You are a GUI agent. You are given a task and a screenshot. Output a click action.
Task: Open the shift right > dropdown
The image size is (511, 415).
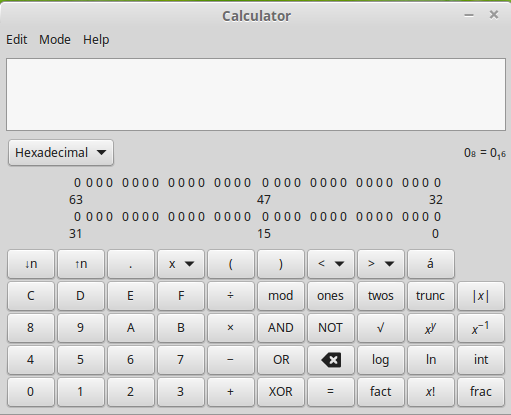click(x=381, y=264)
